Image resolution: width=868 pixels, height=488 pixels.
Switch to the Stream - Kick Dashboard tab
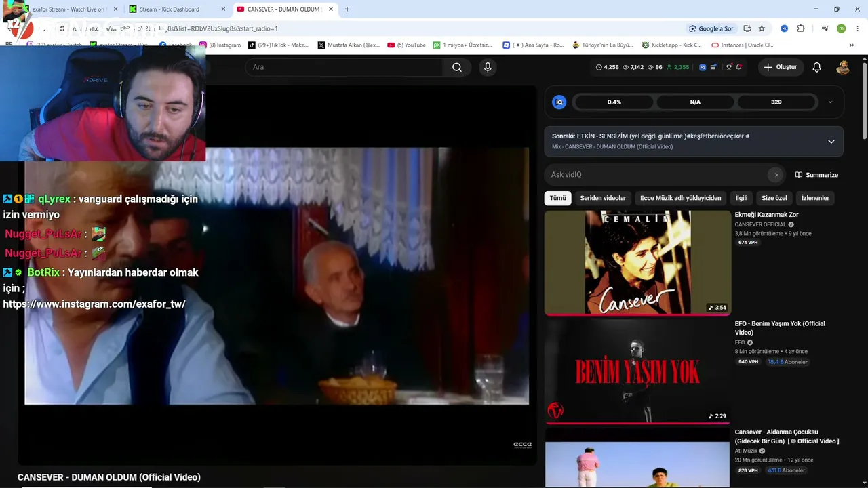click(x=178, y=9)
